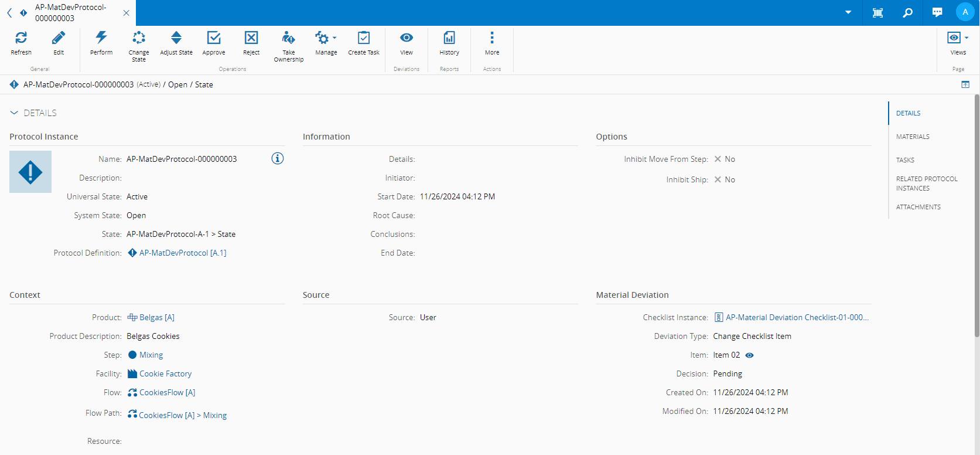980x455 pixels.
Task: Open the Cookie Factory facility link
Action: click(x=165, y=374)
